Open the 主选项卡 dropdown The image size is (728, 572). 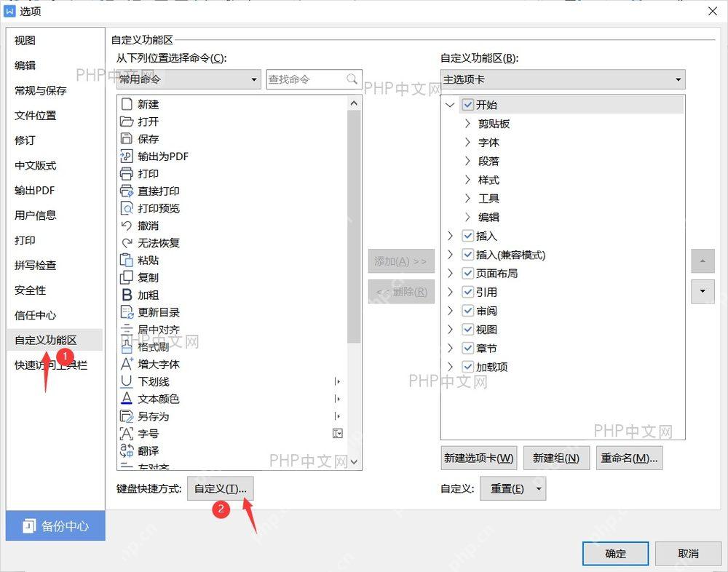pos(563,79)
